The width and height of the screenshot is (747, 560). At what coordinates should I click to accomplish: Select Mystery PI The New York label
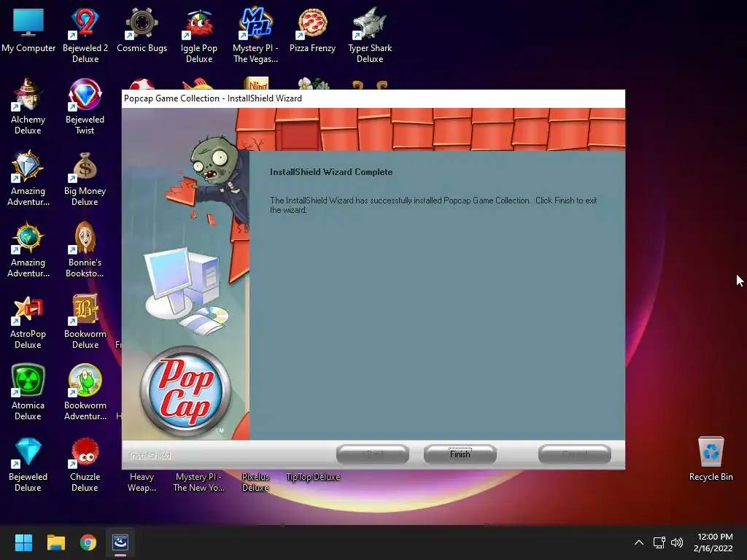point(198,482)
